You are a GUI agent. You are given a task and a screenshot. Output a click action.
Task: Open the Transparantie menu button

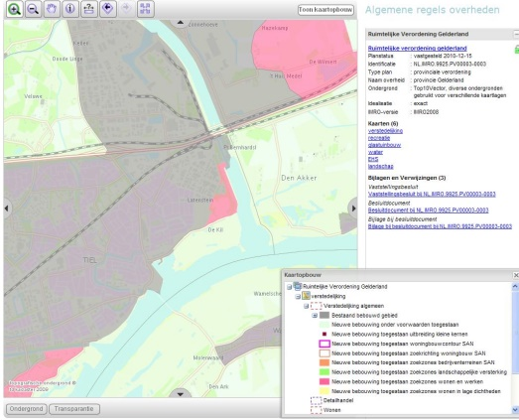pyautogui.click(x=74, y=409)
